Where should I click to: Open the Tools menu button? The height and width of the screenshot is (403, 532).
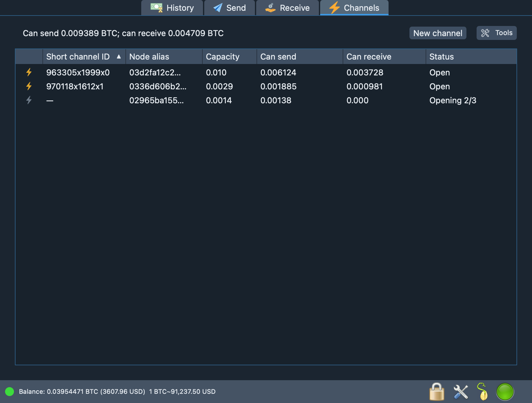coord(497,33)
